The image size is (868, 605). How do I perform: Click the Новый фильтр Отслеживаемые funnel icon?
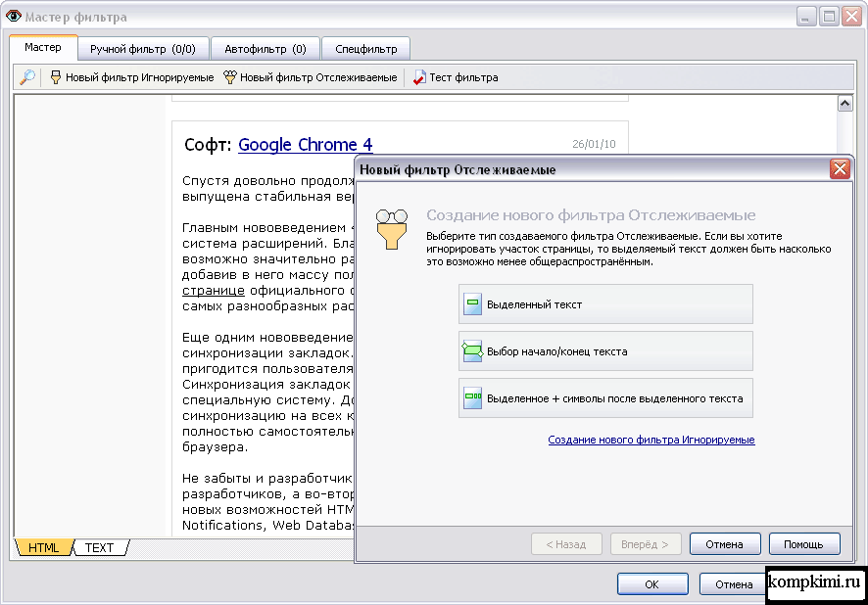coord(230,77)
